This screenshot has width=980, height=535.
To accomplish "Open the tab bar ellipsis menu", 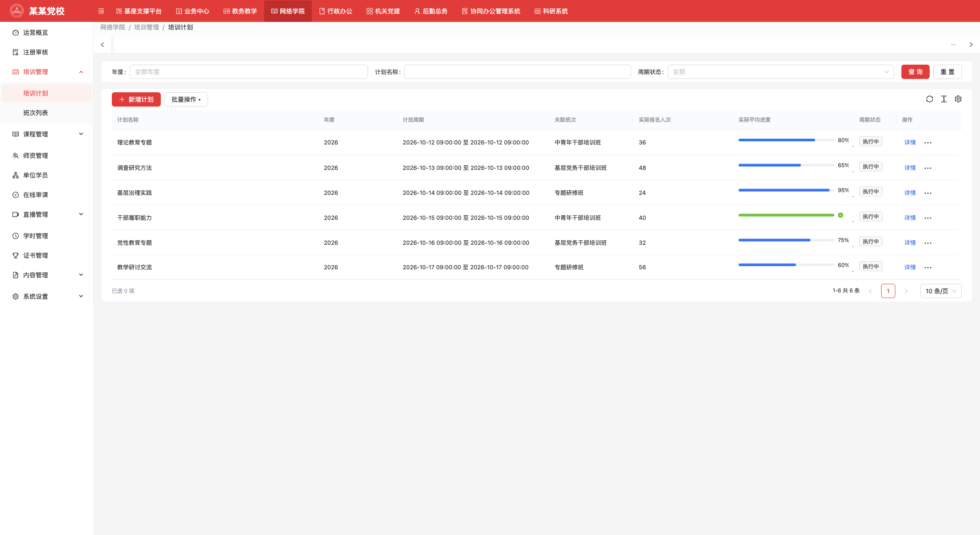I will click(x=953, y=45).
